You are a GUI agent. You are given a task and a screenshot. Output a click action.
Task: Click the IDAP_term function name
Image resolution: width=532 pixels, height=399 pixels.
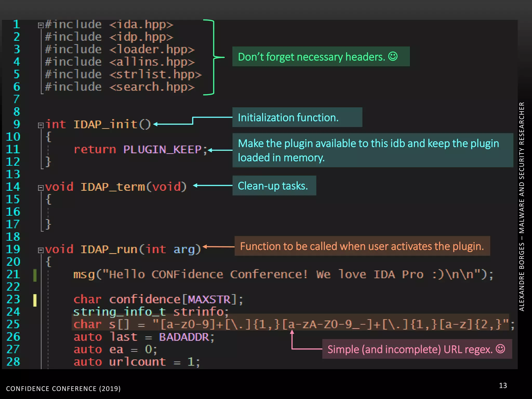click(x=112, y=187)
